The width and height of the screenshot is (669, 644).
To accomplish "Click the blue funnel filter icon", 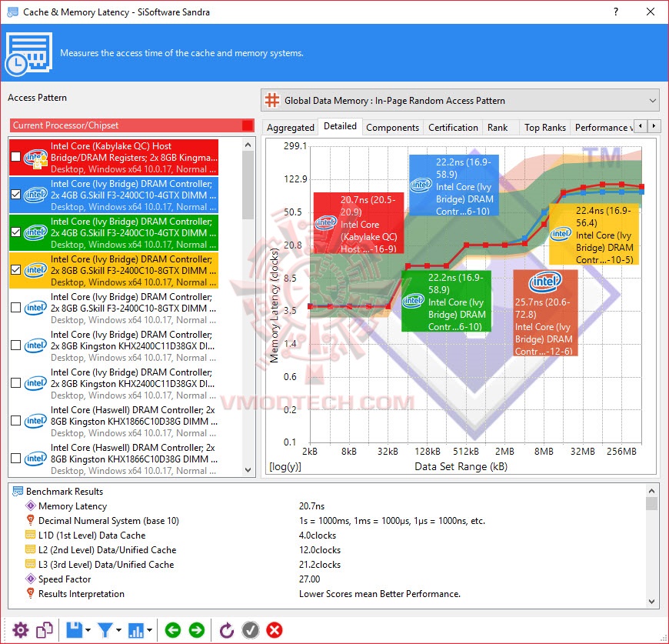I will point(105,630).
